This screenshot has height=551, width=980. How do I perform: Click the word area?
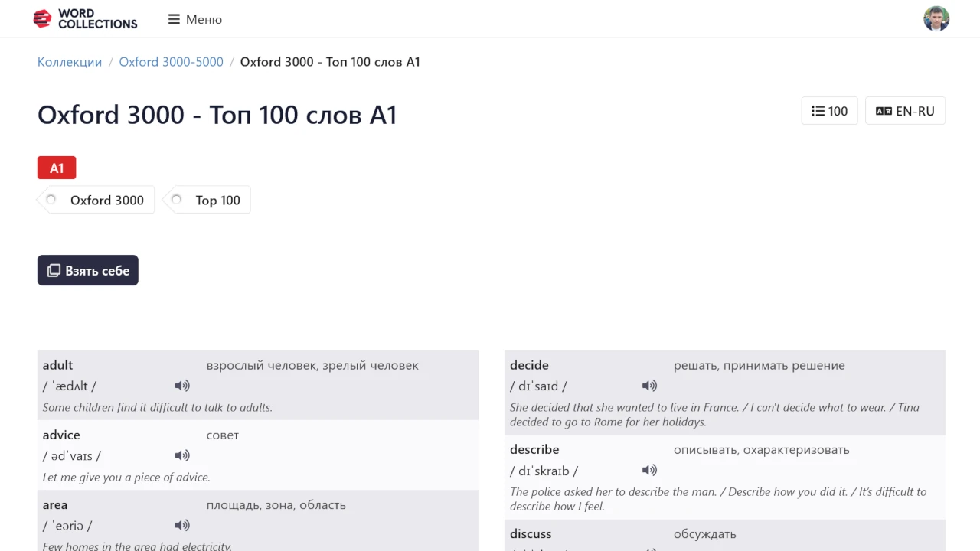(55, 505)
